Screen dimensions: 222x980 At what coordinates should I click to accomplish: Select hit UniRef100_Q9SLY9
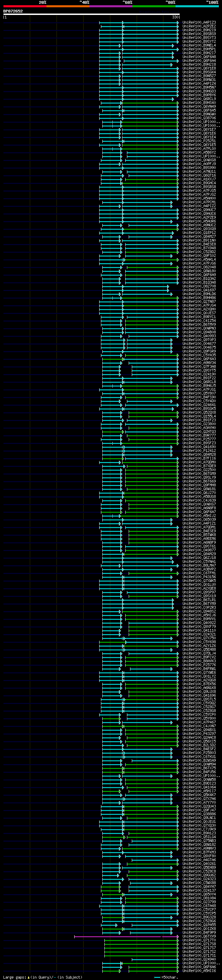coord(199,477)
